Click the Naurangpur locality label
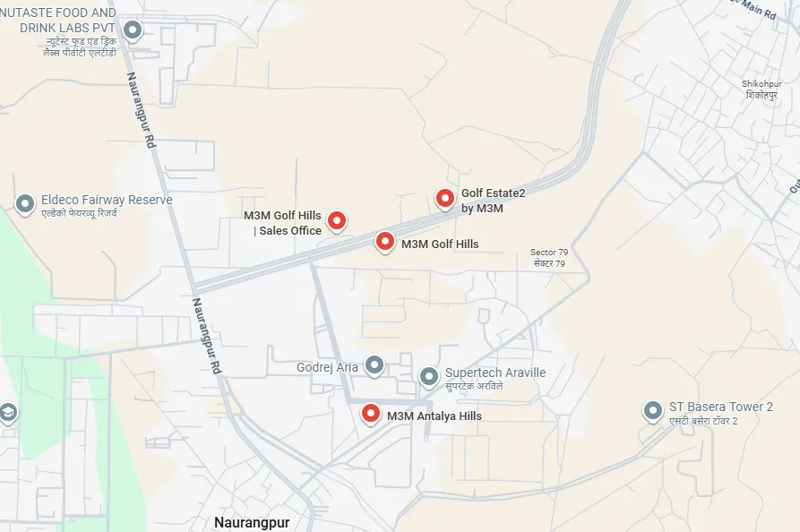800x532 pixels. (252, 522)
